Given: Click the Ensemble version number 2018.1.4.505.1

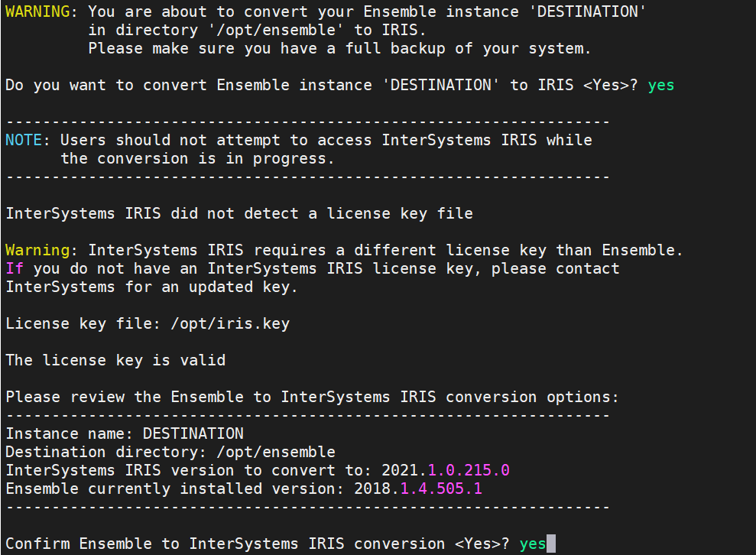Looking at the screenshot, I should point(418,488).
